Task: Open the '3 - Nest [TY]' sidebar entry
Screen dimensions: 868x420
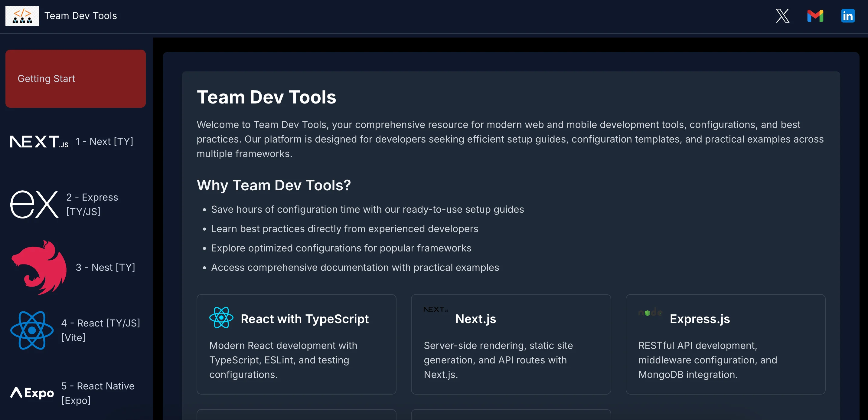Action: click(x=106, y=267)
